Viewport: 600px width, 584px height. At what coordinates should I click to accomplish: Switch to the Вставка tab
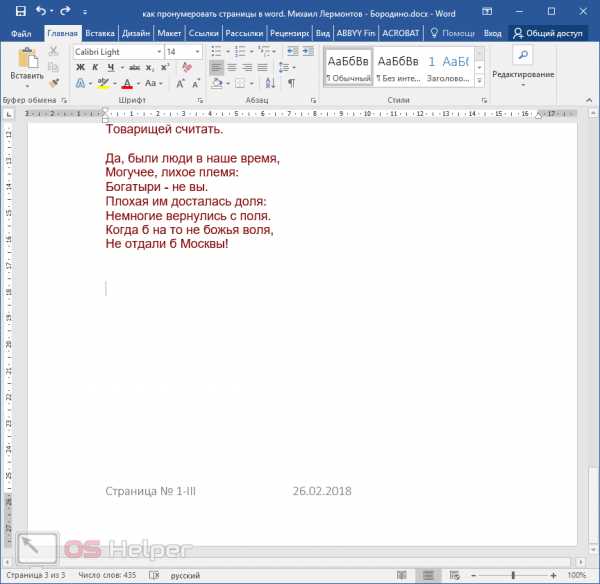(x=100, y=33)
